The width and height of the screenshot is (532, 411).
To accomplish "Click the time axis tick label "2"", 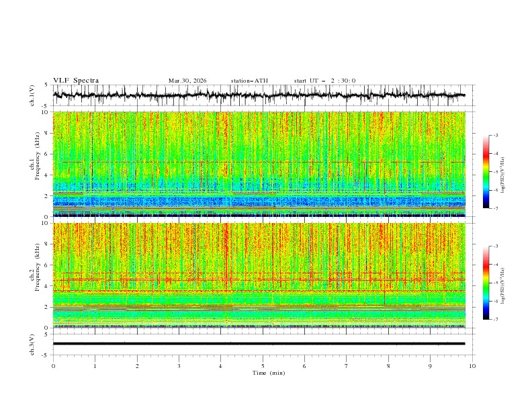I will [x=137, y=366].
